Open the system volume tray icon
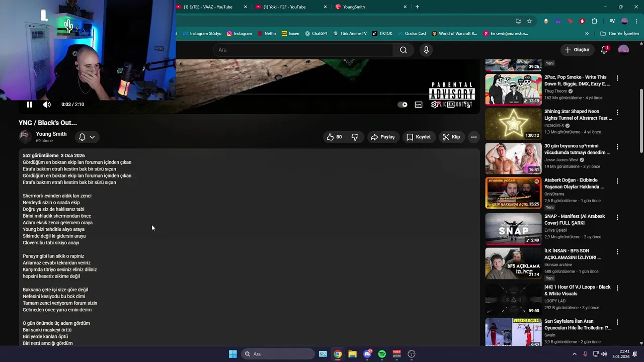Screen dimensions: 644x362 pyautogui.click(x=604, y=354)
